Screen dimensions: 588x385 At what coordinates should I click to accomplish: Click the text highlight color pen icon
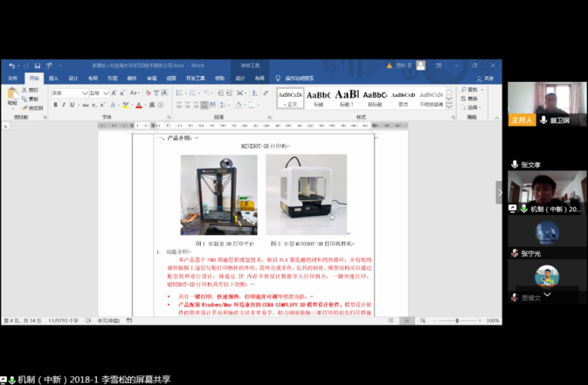tap(126, 105)
